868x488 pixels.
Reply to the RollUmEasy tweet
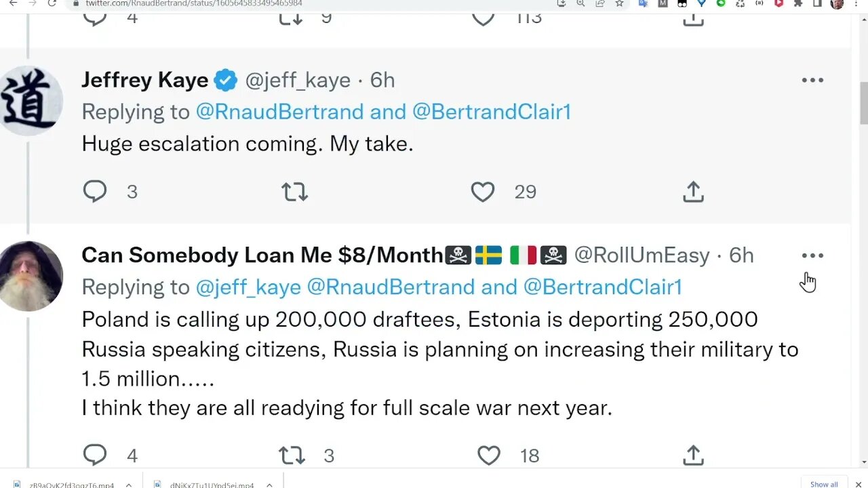coord(95,455)
